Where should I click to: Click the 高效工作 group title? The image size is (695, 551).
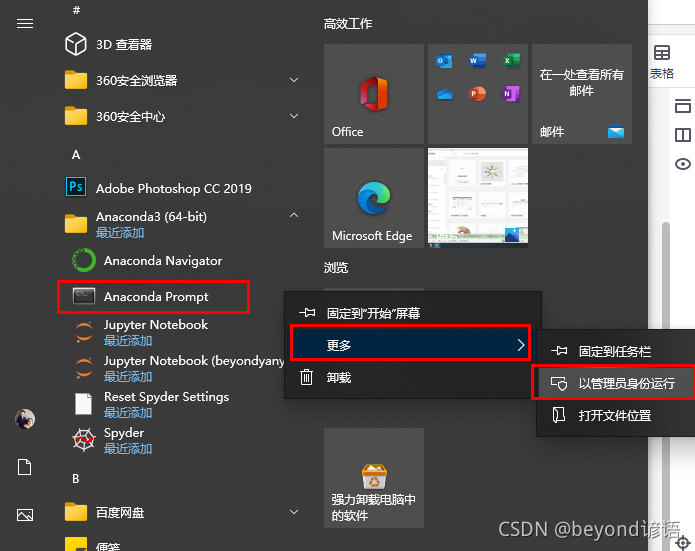348,23
